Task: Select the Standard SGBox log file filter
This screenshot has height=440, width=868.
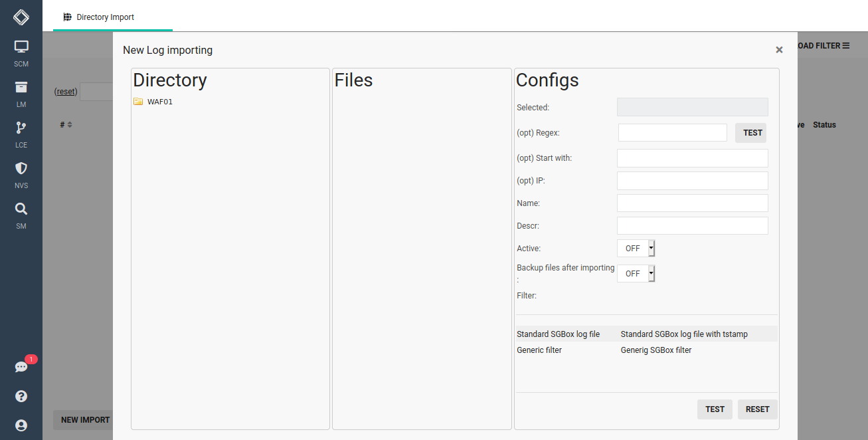Action: tap(558, 334)
